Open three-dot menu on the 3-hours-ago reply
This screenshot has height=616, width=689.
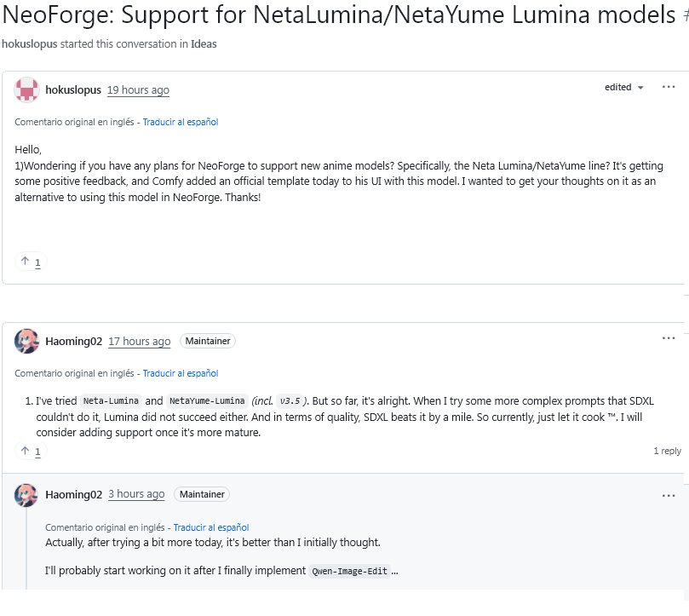click(x=669, y=495)
